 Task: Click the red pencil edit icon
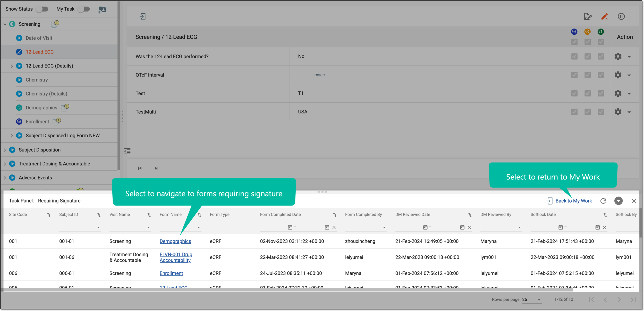coord(604,16)
